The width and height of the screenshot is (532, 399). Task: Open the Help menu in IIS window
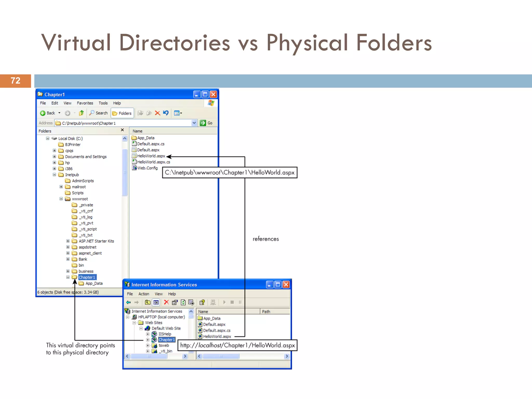coord(172,294)
